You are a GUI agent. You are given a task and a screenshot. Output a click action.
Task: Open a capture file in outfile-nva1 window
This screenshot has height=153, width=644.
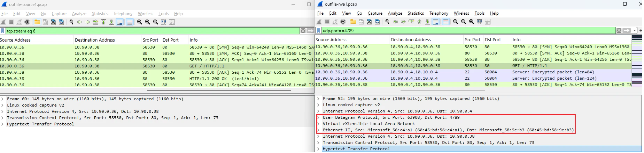353,22
